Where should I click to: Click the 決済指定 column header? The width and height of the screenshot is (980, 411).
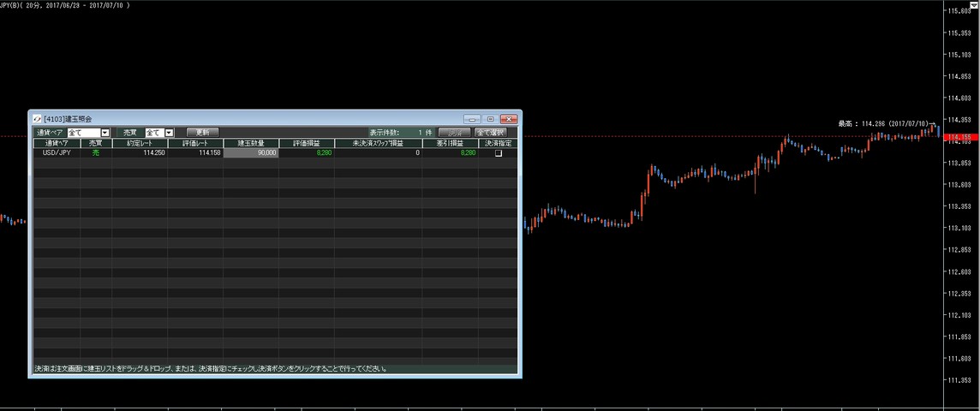[498, 143]
